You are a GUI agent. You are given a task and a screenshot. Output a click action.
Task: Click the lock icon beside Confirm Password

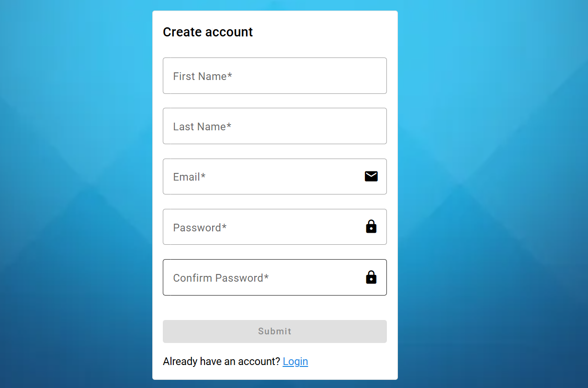pos(371,277)
